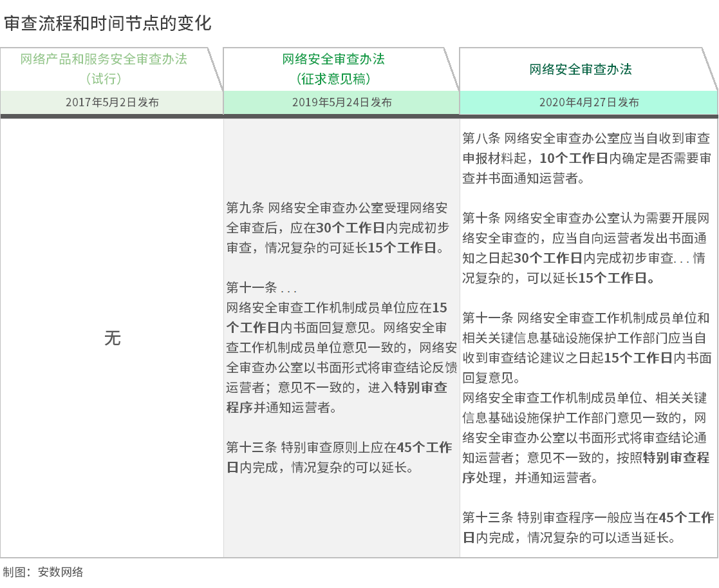Select the 2019年5月24日发布 date cell
The width and height of the screenshot is (719, 588).
click(x=341, y=102)
